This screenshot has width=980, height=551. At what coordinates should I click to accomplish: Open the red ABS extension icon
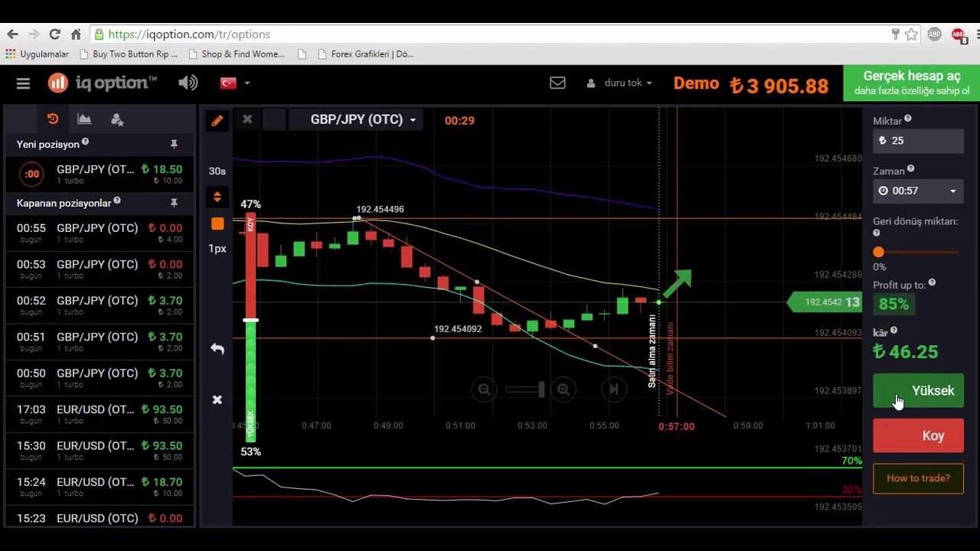tap(958, 34)
